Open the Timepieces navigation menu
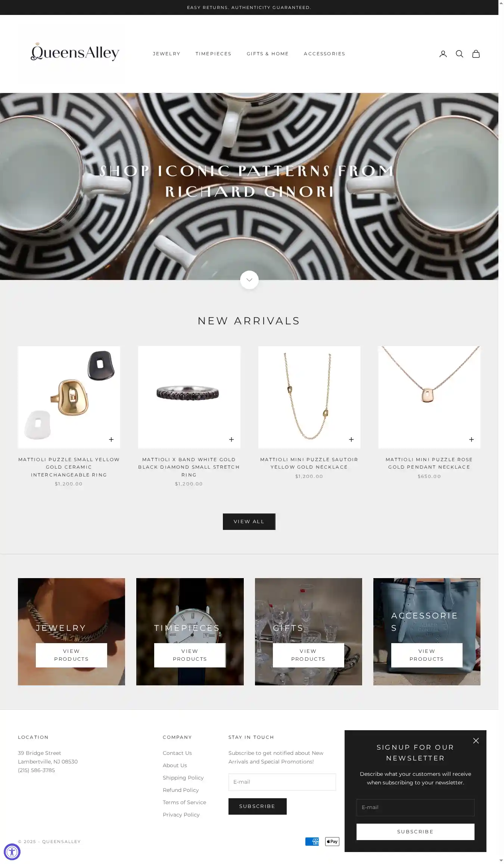504x864 pixels. 213,54
